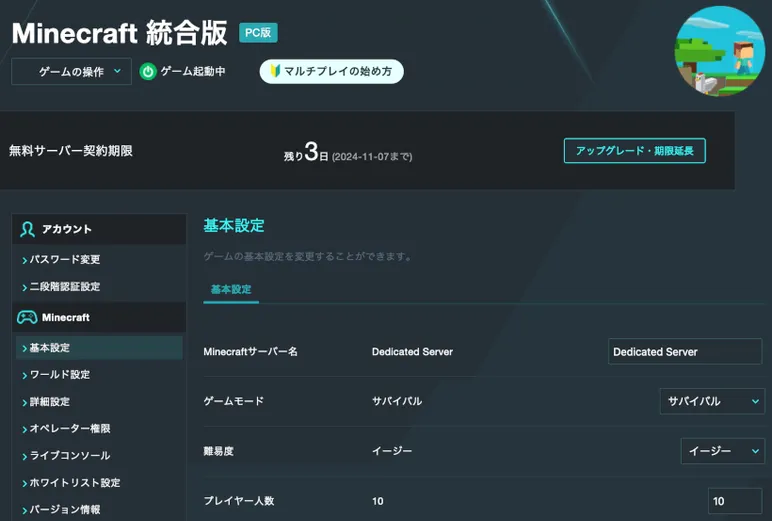Click the Minecraftサーバー名 input field
The height and width of the screenshot is (521, 772).
(685, 352)
